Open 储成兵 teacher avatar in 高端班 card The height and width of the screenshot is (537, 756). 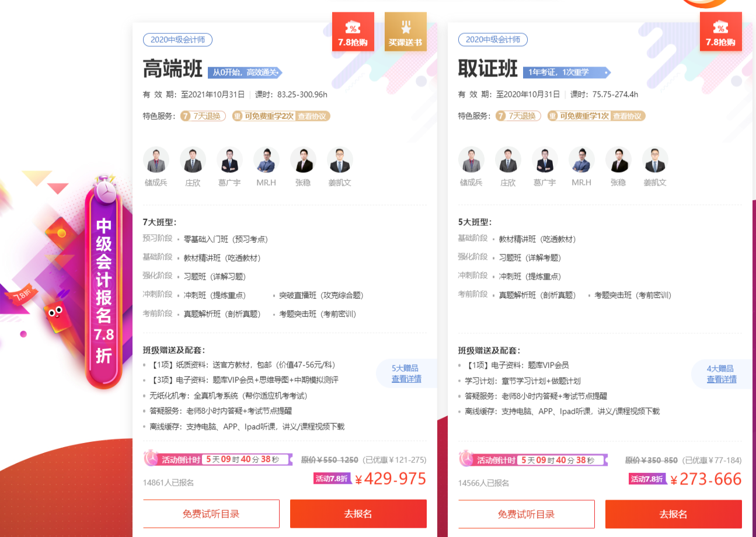tap(156, 160)
